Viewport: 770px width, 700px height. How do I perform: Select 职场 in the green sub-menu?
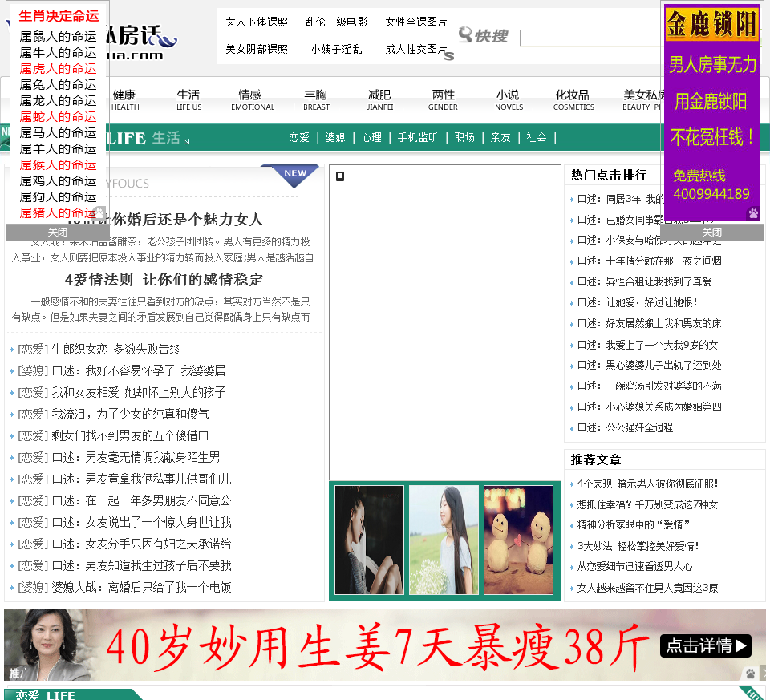click(464, 137)
